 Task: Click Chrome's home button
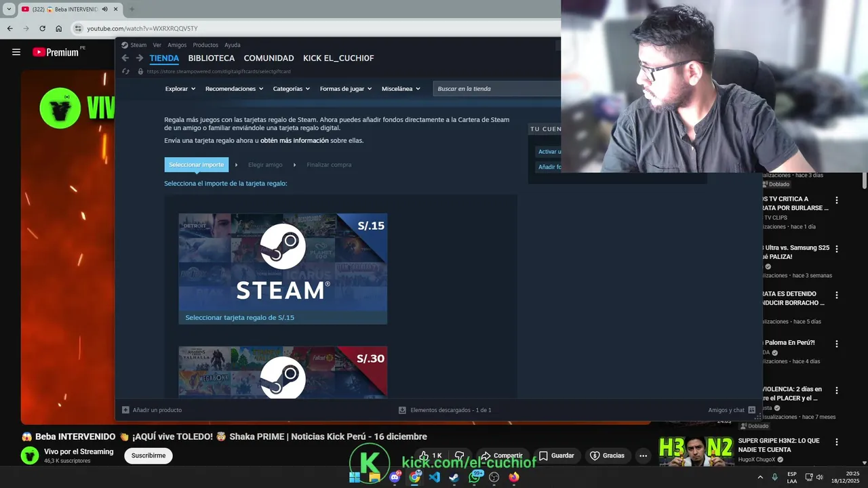[59, 28]
